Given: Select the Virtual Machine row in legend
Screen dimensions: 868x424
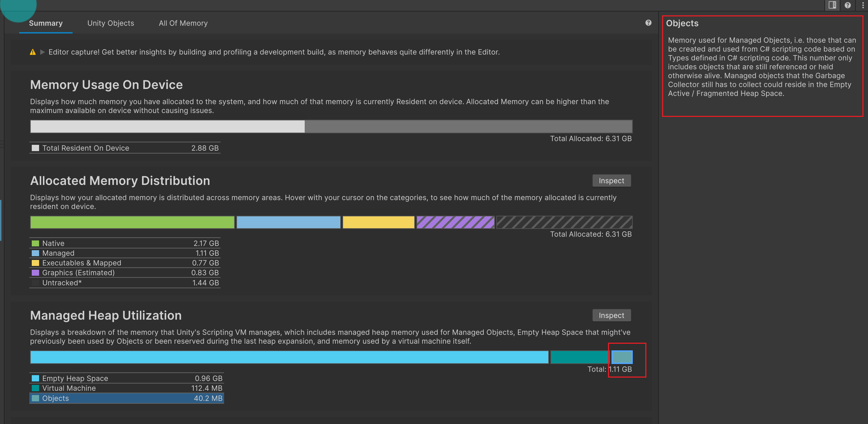Looking at the screenshot, I should [126, 388].
